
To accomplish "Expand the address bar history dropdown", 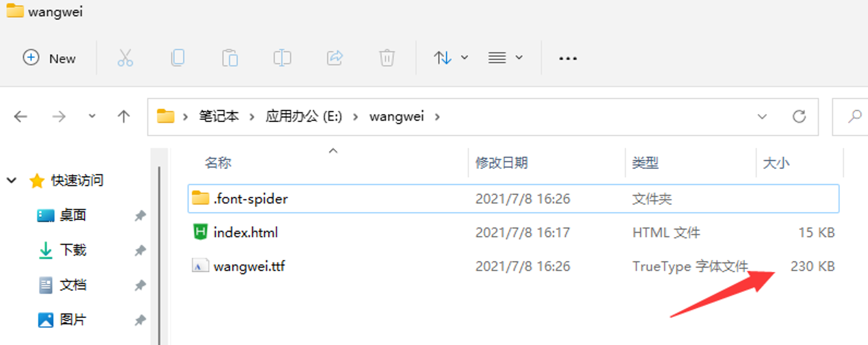I will coord(762,116).
